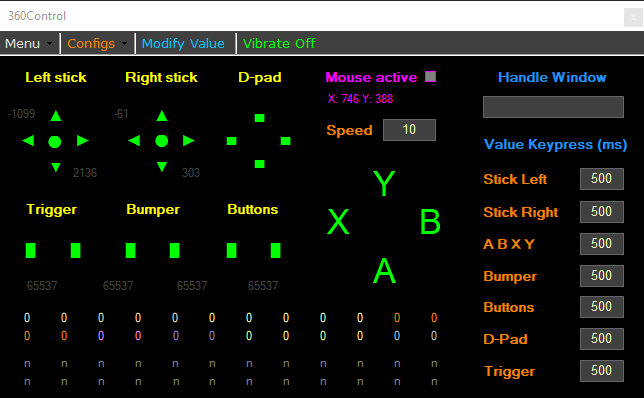The width and height of the screenshot is (644, 398).
Task: Click the Stick Right keypress value field
Action: 602,212
